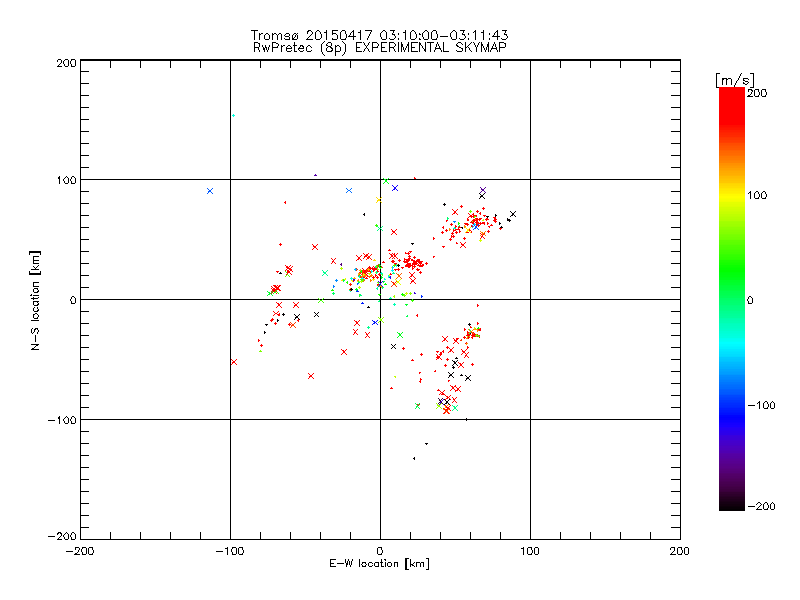This screenshot has width=800, height=600.
Task: Click the E-W axis tick label "0"
Action: coord(380,551)
